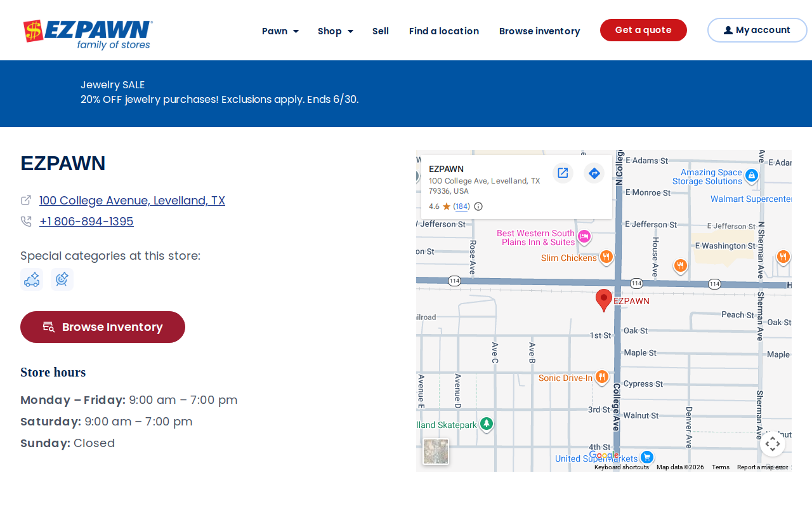Image resolution: width=812 pixels, height=508 pixels.
Task: Click the blue directions arrow icon
Action: (594, 173)
